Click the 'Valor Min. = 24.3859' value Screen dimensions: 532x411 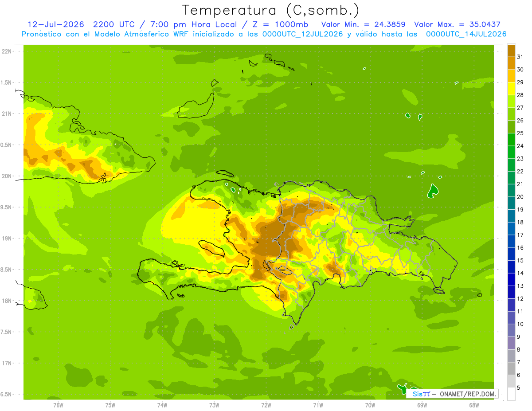coord(363,24)
